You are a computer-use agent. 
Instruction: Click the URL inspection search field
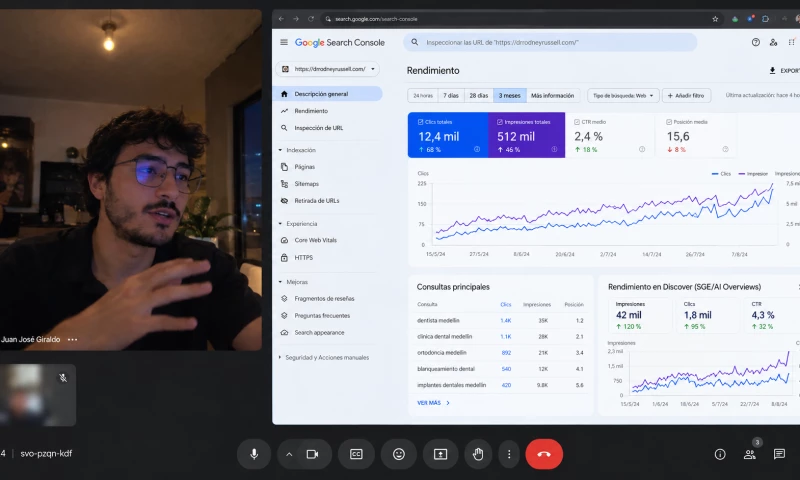(x=550, y=42)
